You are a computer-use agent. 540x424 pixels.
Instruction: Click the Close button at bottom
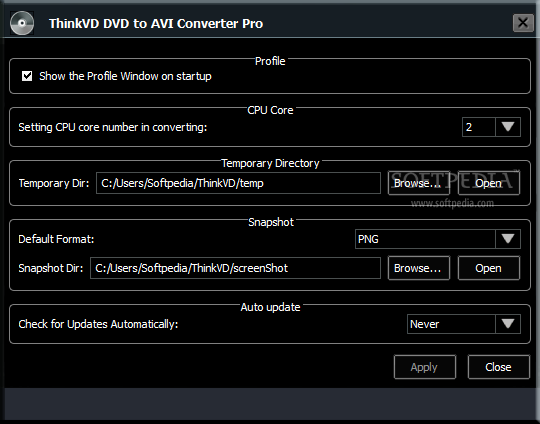coord(498,367)
